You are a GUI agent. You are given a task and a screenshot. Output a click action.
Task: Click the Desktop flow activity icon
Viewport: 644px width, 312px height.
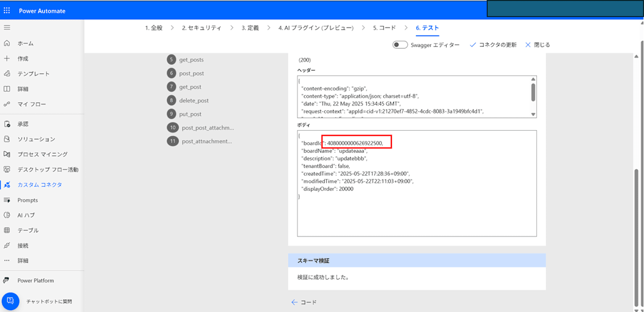pyautogui.click(x=7, y=169)
